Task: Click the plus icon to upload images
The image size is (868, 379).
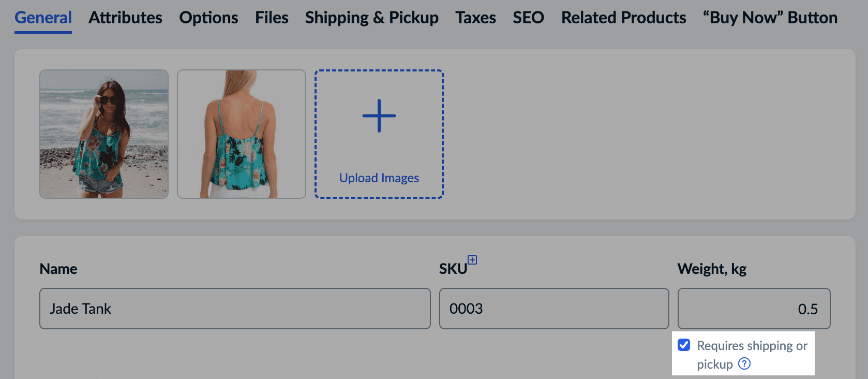Action: pos(379,116)
